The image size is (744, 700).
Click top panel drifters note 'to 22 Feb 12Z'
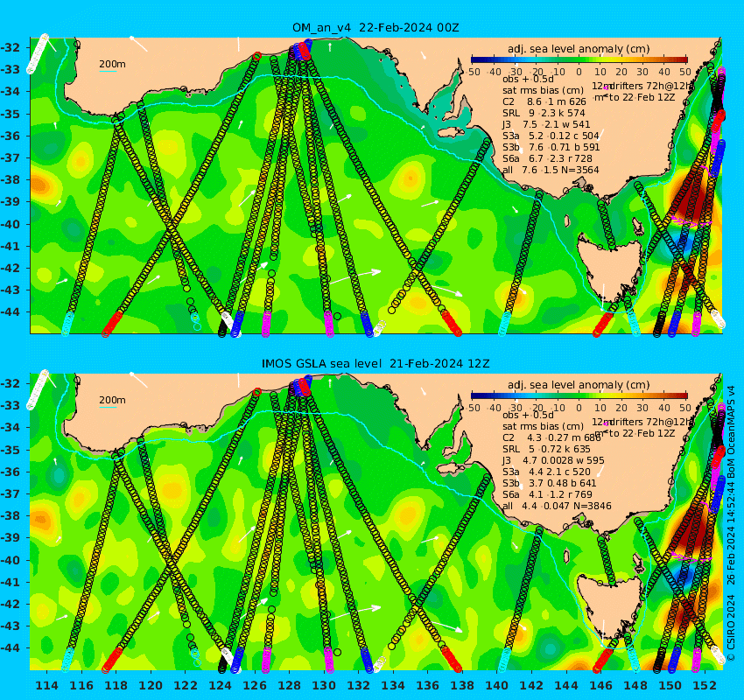tap(642, 97)
